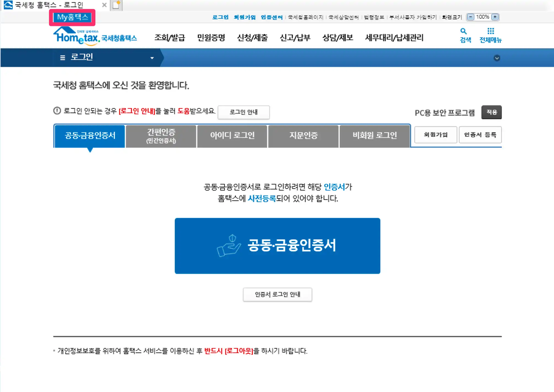
Task: Zoom out with the minus button
Action: click(x=471, y=17)
